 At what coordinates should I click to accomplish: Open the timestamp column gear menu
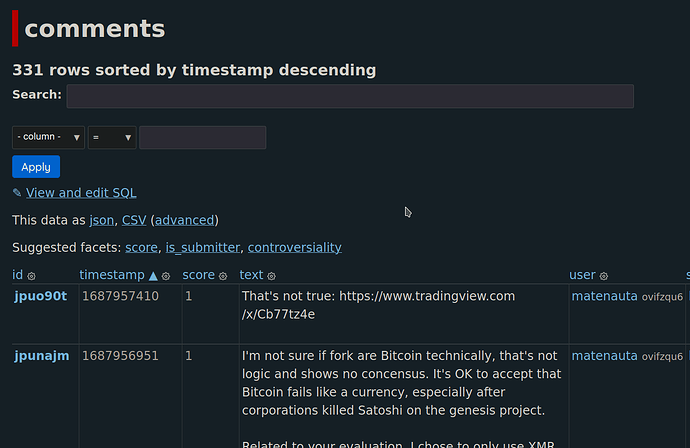166,275
